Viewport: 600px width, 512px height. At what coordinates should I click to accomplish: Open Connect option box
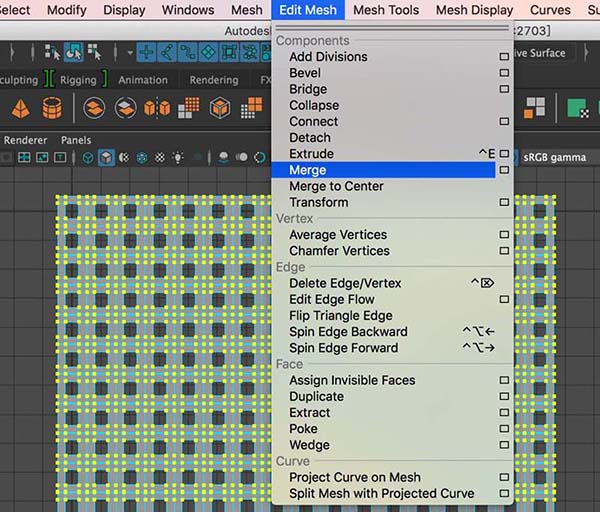[x=504, y=121]
